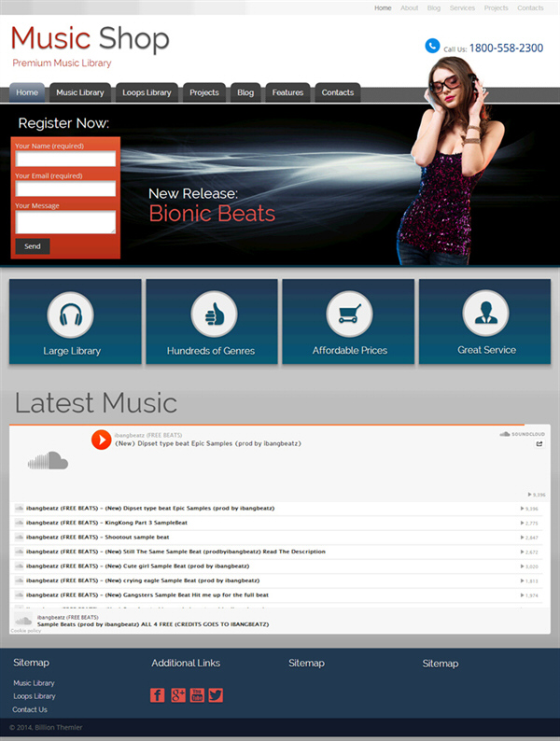Open the Facebook footer icon
Image resolution: width=560 pixels, height=741 pixels.
click(x=158, y=695)
